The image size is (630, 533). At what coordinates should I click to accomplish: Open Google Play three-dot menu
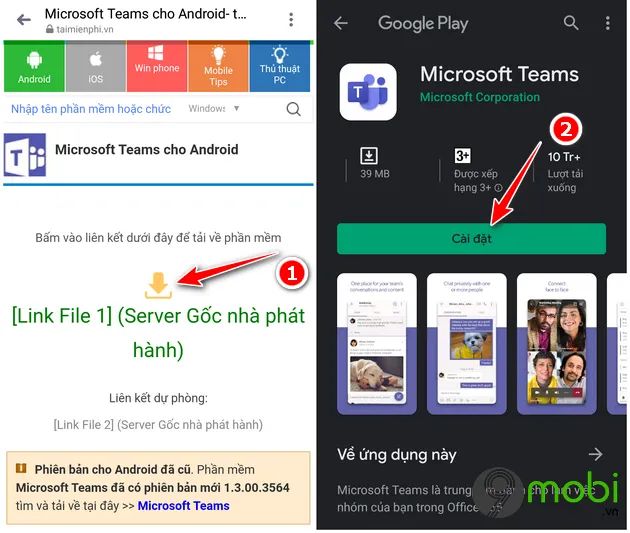608,23
